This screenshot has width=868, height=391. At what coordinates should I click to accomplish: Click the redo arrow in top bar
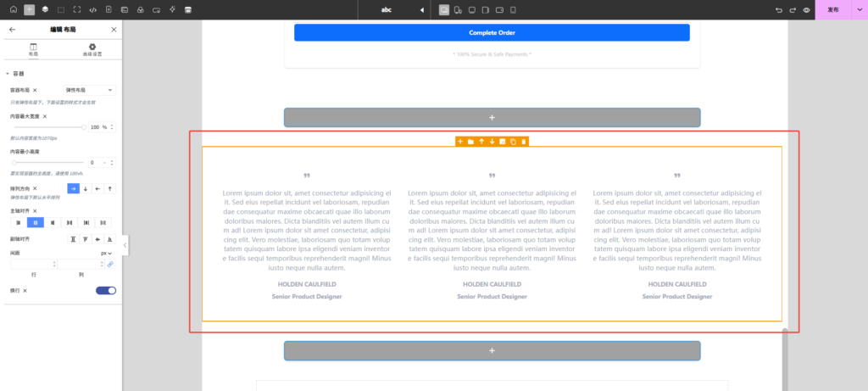coord(793,9)
